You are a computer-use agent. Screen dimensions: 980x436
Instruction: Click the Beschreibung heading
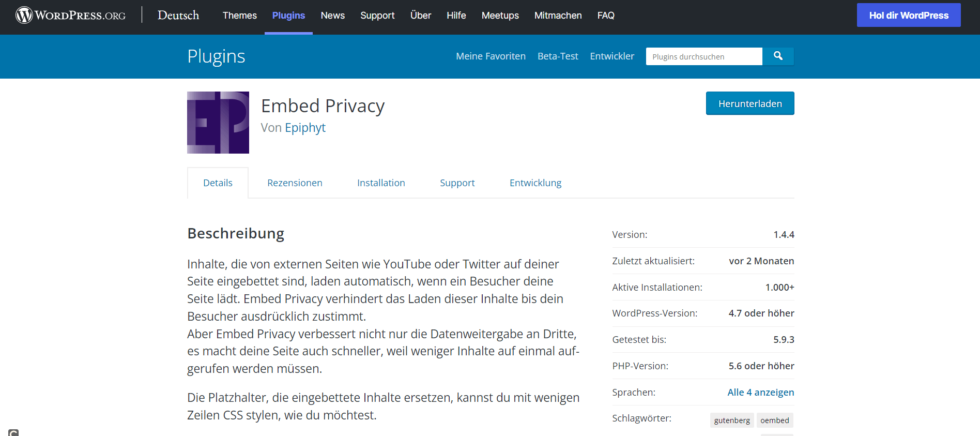pos(236,233)
